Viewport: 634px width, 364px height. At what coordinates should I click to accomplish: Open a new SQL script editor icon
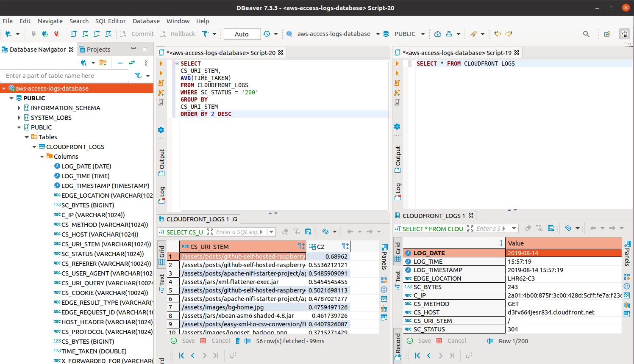click(x=74, y=34)
